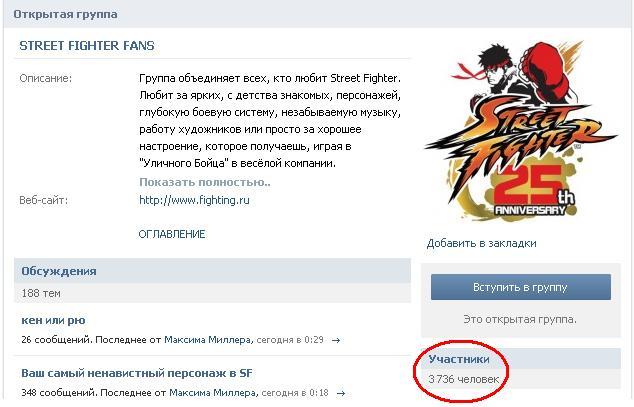The height and width of the screenshot is (407, 634).
Task: Click the arrow icon after 0:29 timestamp
Action: point(336,340)
